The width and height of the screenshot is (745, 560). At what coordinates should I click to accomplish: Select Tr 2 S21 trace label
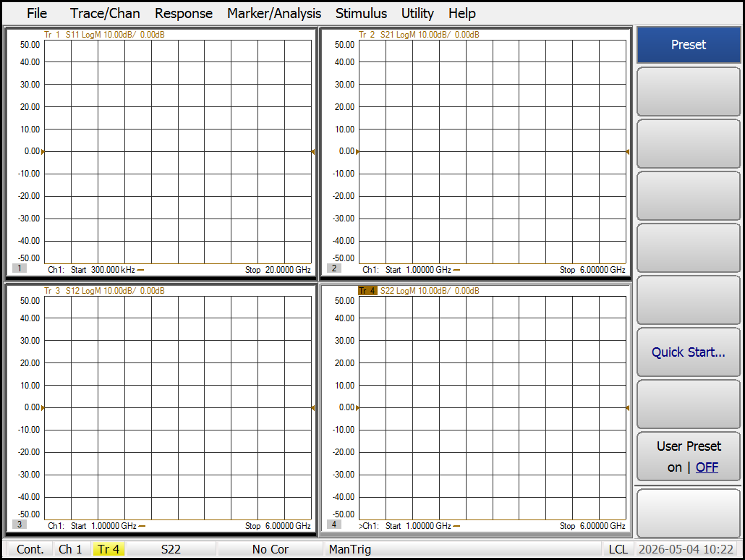tap(419, 35)
